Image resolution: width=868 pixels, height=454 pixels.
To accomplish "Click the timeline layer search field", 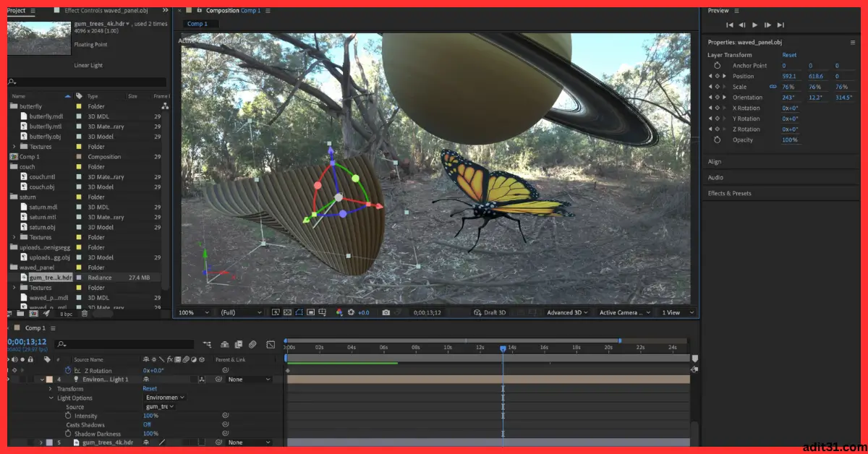I will (124, 344).
